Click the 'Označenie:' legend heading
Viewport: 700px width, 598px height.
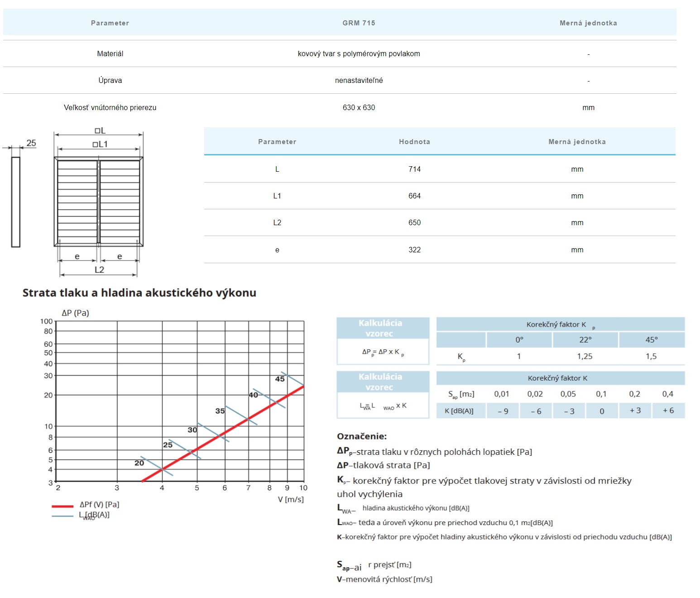[x=362, y=437]
